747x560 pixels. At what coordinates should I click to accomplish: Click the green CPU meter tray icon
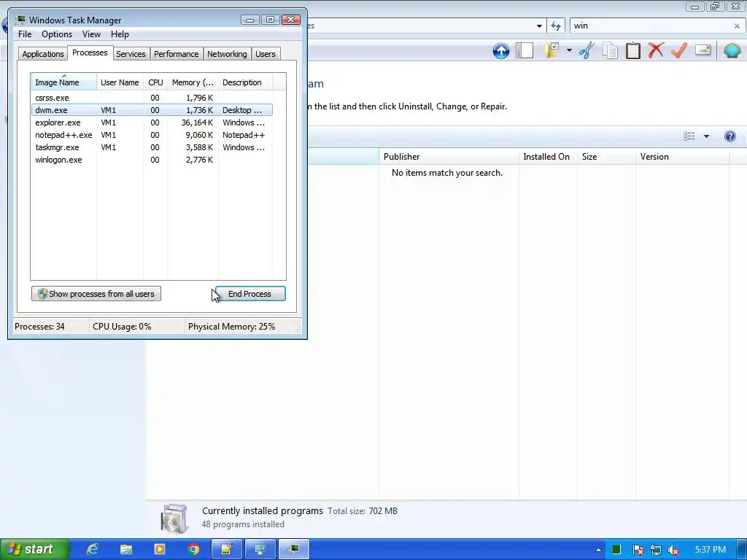click(616, 550)
